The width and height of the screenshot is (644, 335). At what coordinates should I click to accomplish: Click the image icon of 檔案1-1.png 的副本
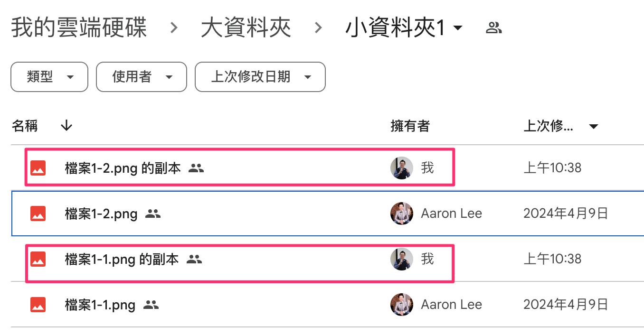click(38, 259)
